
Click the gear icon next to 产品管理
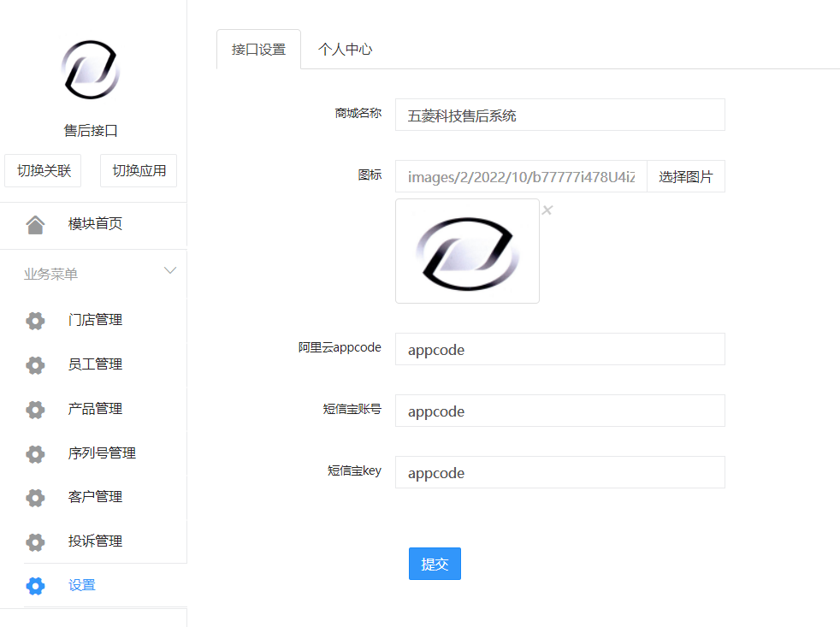coord(35,410)
